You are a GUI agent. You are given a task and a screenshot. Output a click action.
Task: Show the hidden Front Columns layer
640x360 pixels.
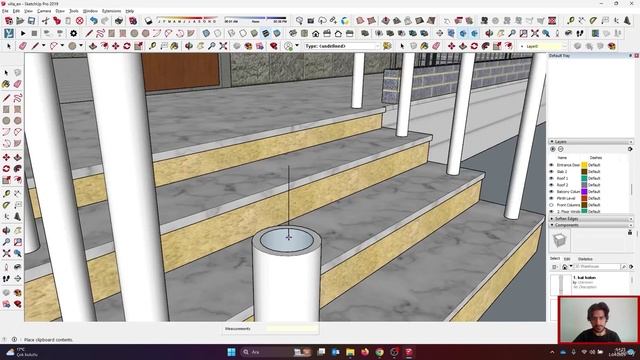[x=551, y=205]
